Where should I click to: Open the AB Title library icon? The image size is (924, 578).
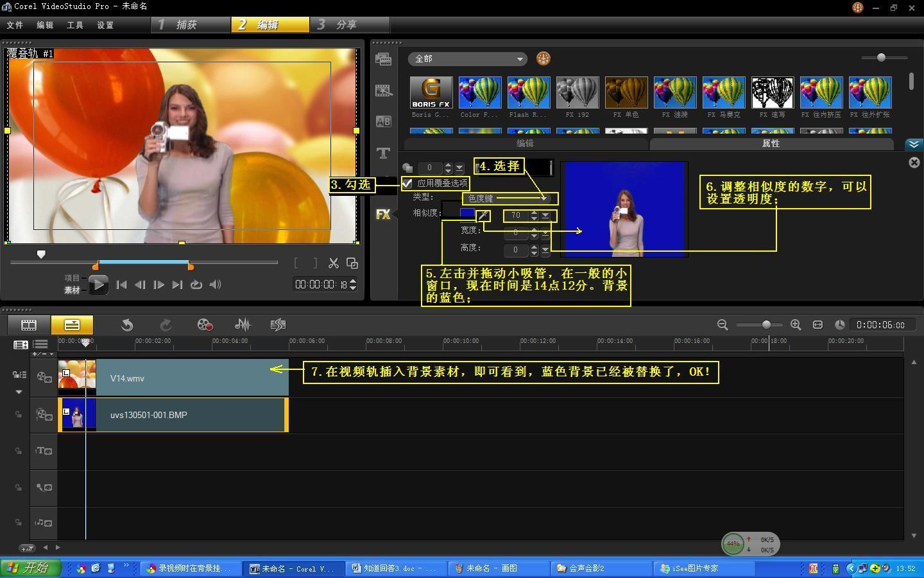[384, 121]
